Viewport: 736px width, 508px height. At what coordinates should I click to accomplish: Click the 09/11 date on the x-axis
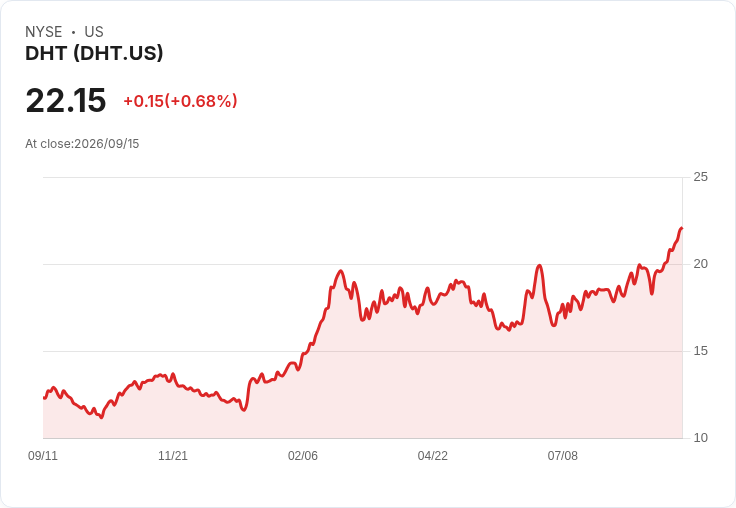point(43,455)
